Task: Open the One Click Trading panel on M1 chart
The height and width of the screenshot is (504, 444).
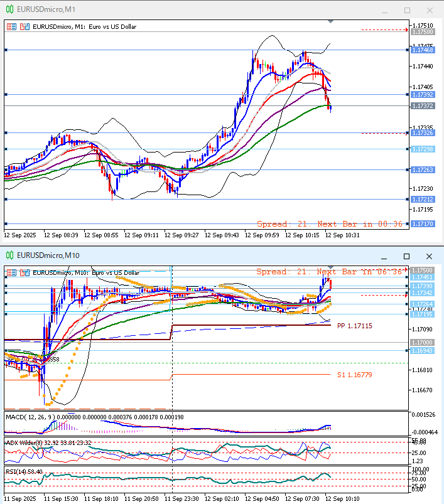Action: coord(12,26)
